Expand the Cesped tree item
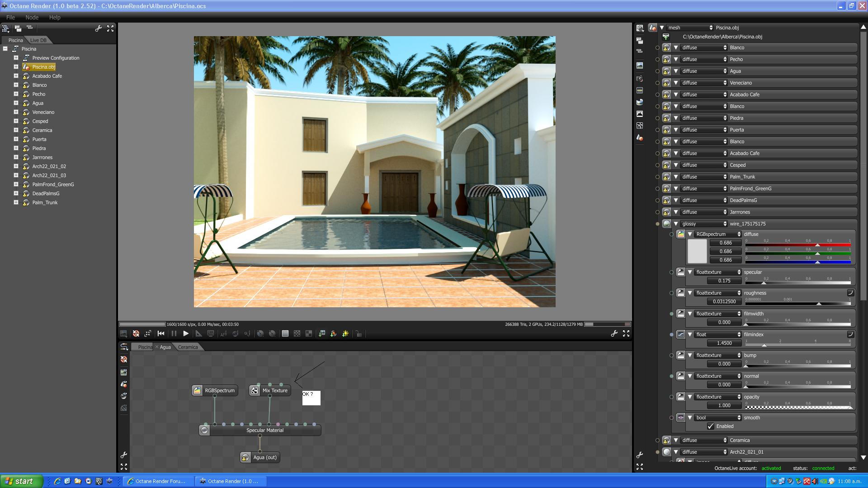The image size is (868, 488). click(x=16, y=121)
